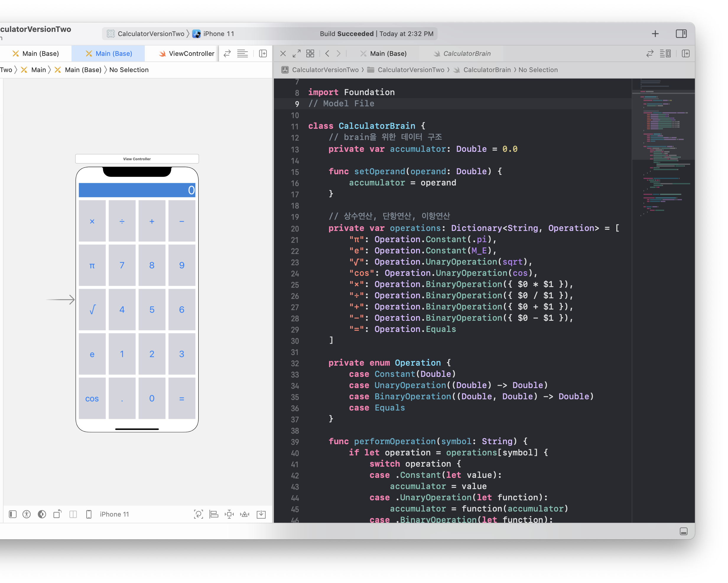Click the plus Library button

pos(655,34)
